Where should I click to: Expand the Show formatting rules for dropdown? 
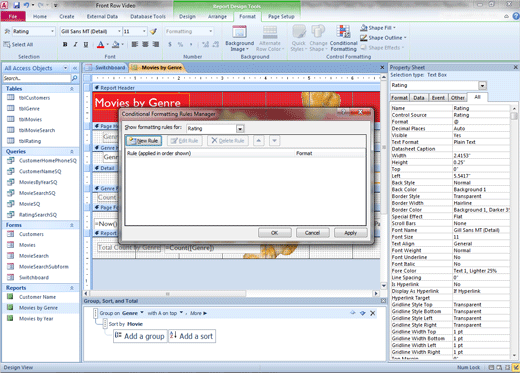[x=240, y=129]
